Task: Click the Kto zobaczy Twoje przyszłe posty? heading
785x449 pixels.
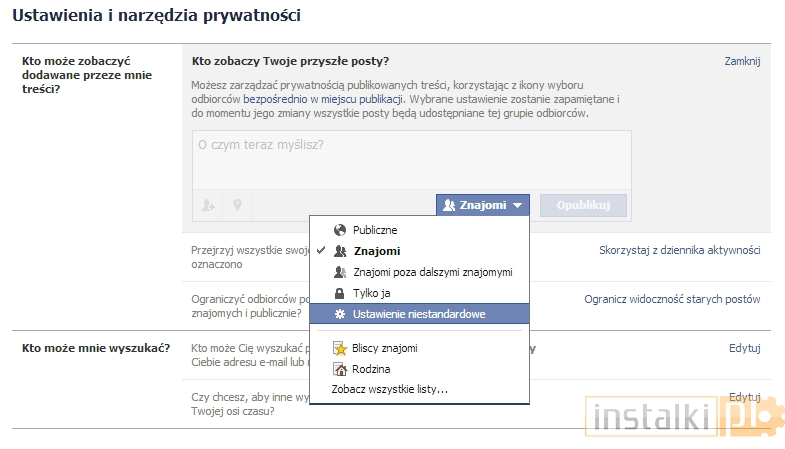Action: tap(290, 61)
